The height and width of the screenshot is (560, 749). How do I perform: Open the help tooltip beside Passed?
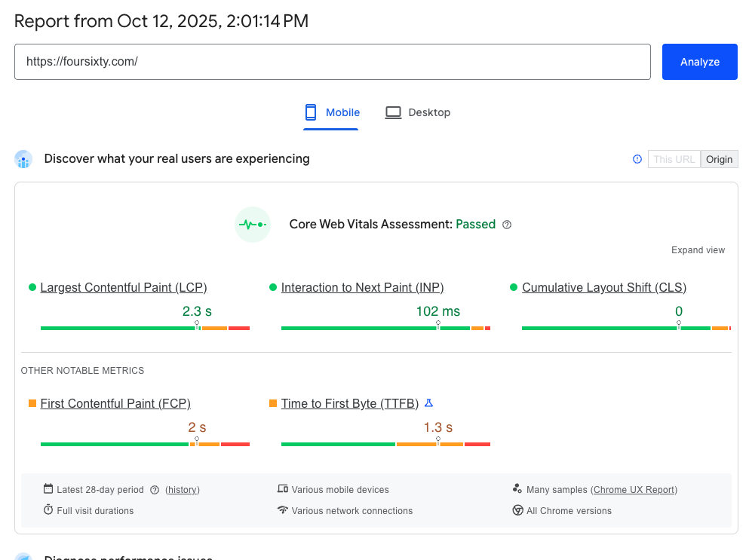coord(506,225)
